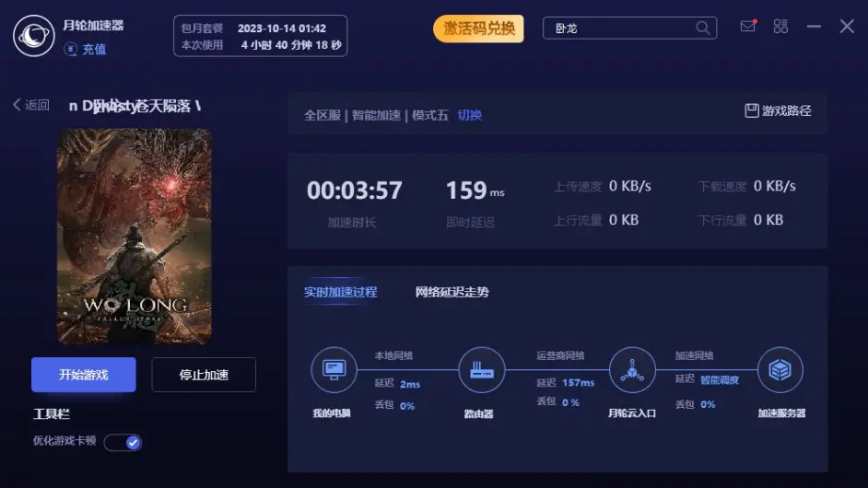Click the moon accelerator logo icon
Screen dimensions: 868x488
point(34,36)
